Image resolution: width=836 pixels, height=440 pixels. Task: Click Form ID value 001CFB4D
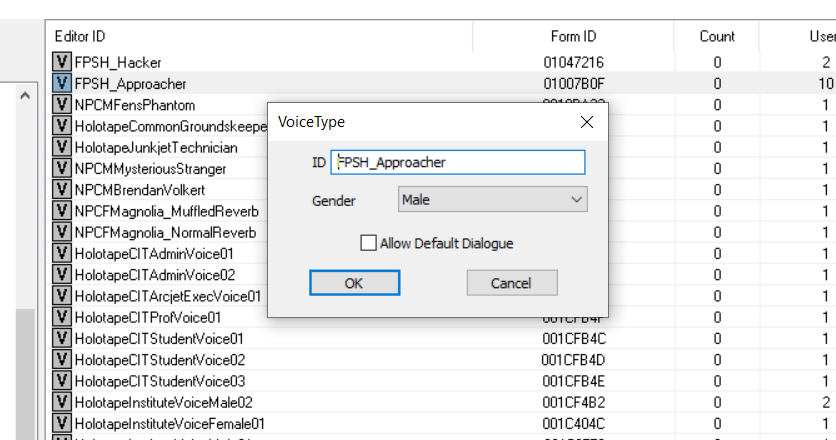tap(573, 361)
